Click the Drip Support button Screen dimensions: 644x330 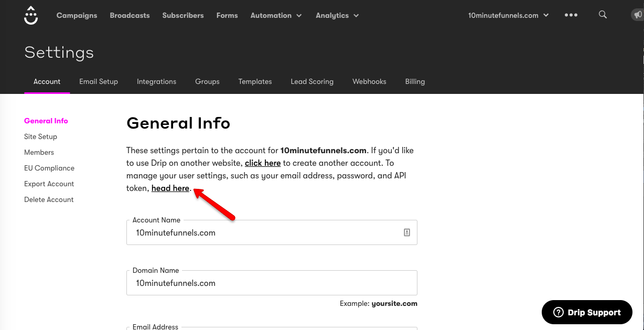point(587,313)
